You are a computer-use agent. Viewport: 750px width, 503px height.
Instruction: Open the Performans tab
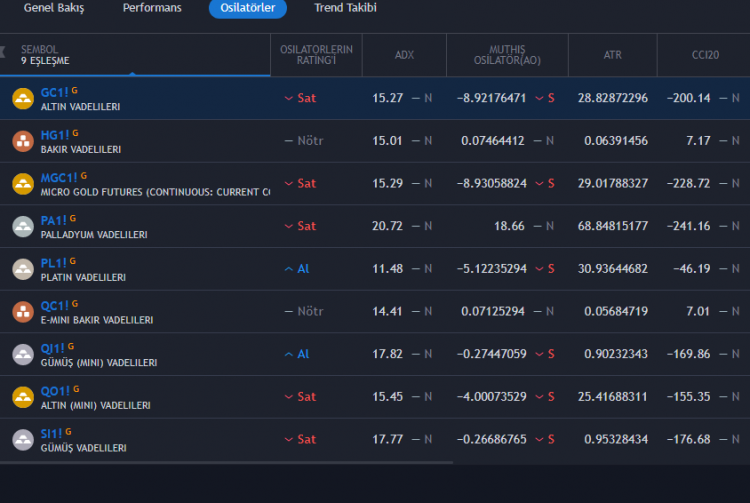pos(152,8)
